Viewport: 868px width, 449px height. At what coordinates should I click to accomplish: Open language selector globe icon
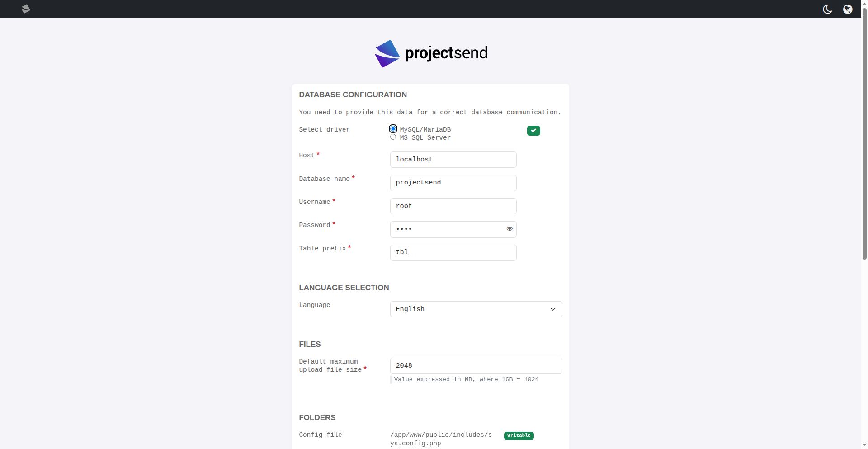(848, 9)
